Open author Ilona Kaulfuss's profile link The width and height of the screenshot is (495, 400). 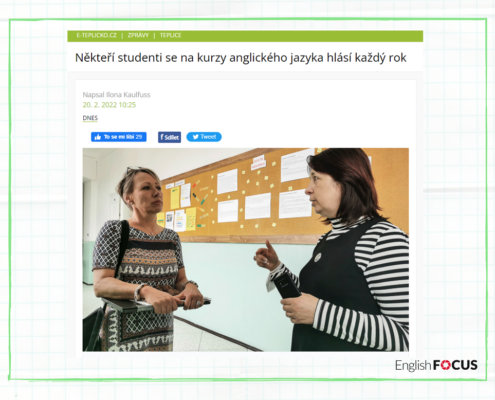click(128, 95)
